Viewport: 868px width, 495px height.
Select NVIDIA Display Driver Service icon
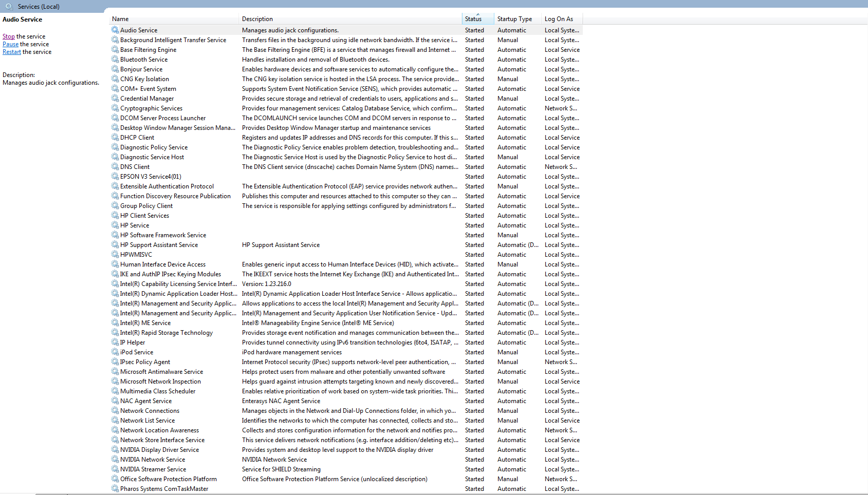(x=115, y=450)
